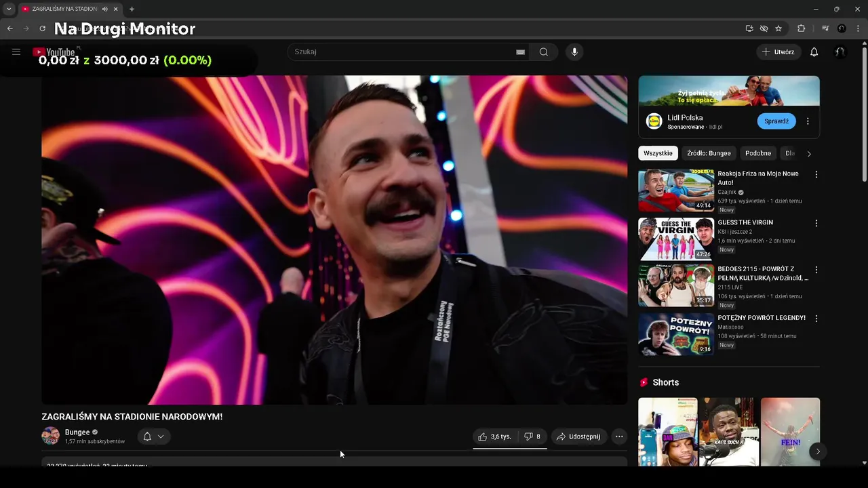This screenshot has width=868, height=488.
Task: Share the video via Udostępnij button
Action: pyautogui.click(x=578, y=436)
